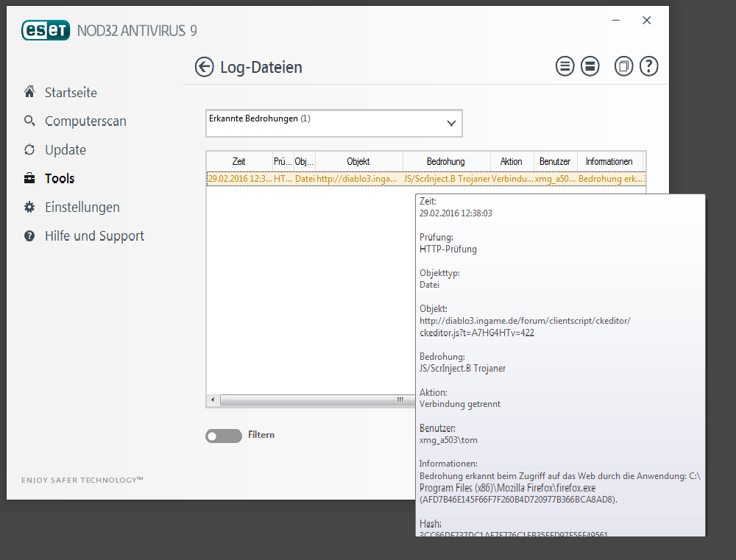Viewport: 736px width, 560px height.
Task: Open the Computerscan section
Action: (x=85, y=121)
